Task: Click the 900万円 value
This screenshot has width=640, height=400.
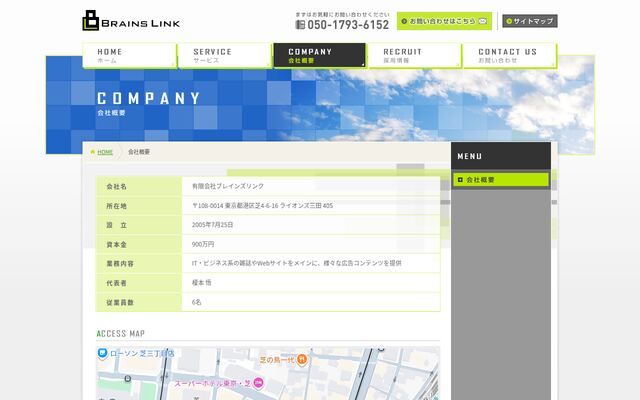Action: 203,244
